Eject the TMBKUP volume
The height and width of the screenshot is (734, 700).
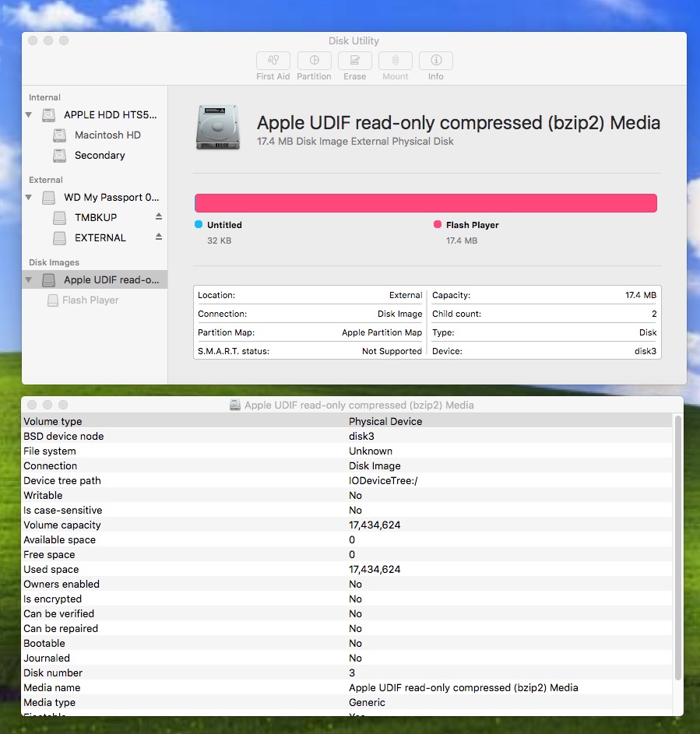pyautogui.click(x=159, y=216)
